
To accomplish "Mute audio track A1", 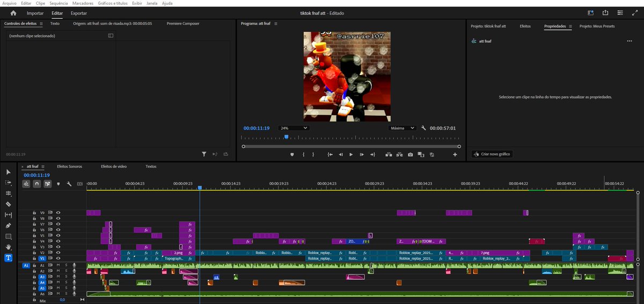I will pos(58,265).
